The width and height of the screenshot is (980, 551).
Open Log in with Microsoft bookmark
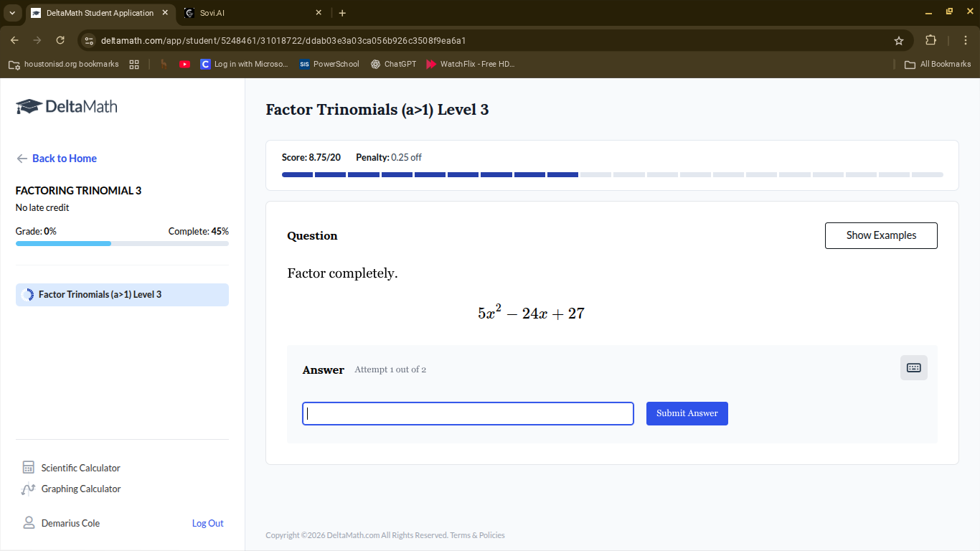(x=245, y=64)
